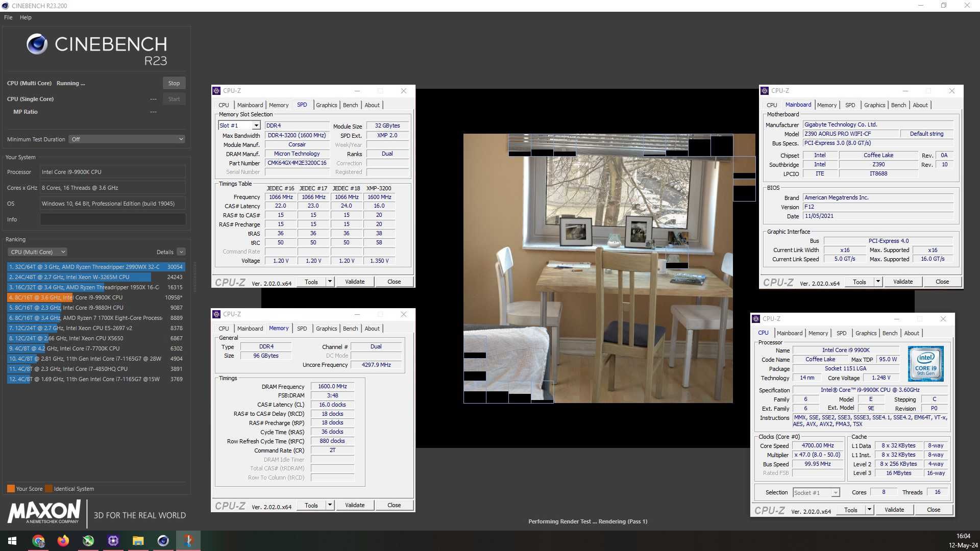Screen dimensions: 980x551
Task: Open the Start menu on taskbar
Action: (12, 541)
